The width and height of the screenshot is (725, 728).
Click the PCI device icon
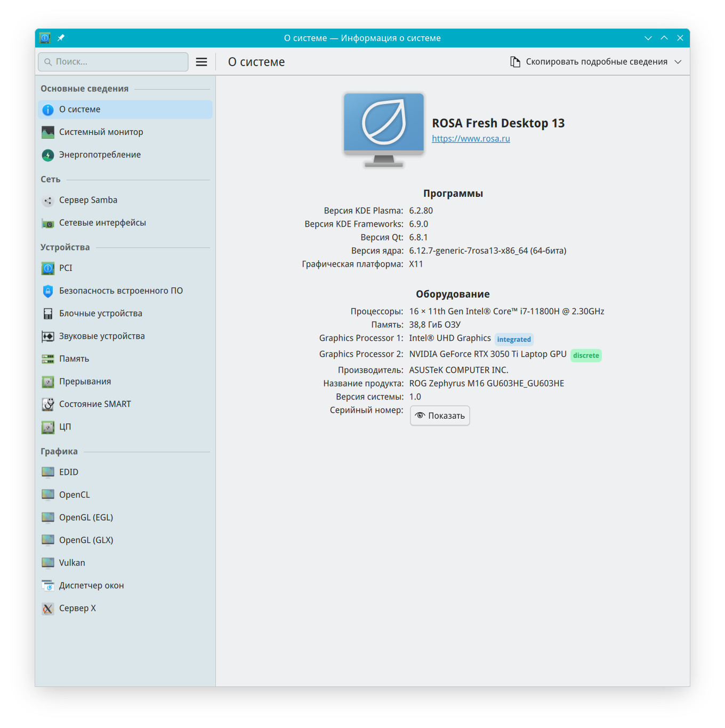tap(48, 268)
